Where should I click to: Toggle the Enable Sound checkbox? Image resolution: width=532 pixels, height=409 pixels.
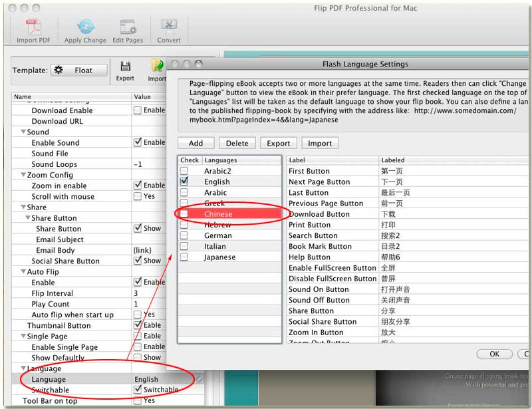138,142
